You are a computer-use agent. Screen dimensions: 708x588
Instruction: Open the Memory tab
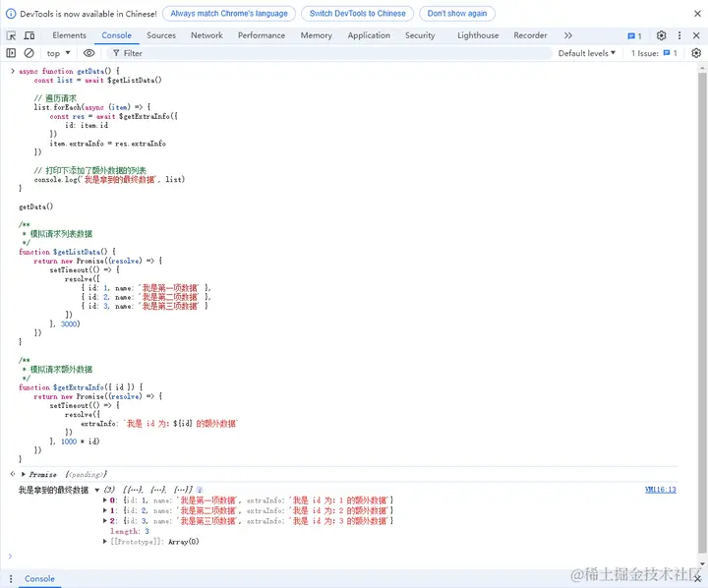[316, 35]
